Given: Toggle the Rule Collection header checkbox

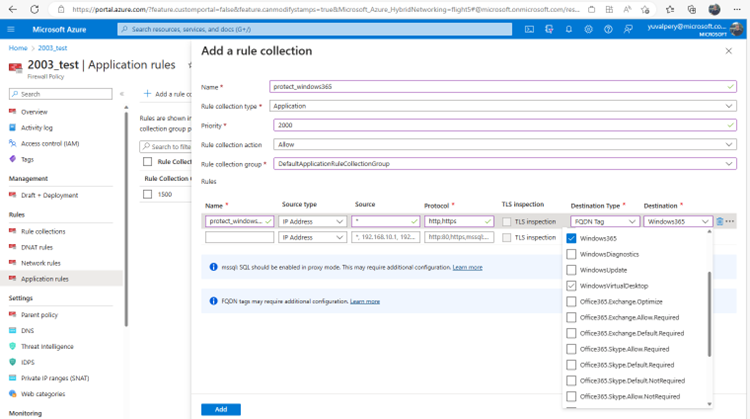Looking at the screenshot, I should 147,162.
